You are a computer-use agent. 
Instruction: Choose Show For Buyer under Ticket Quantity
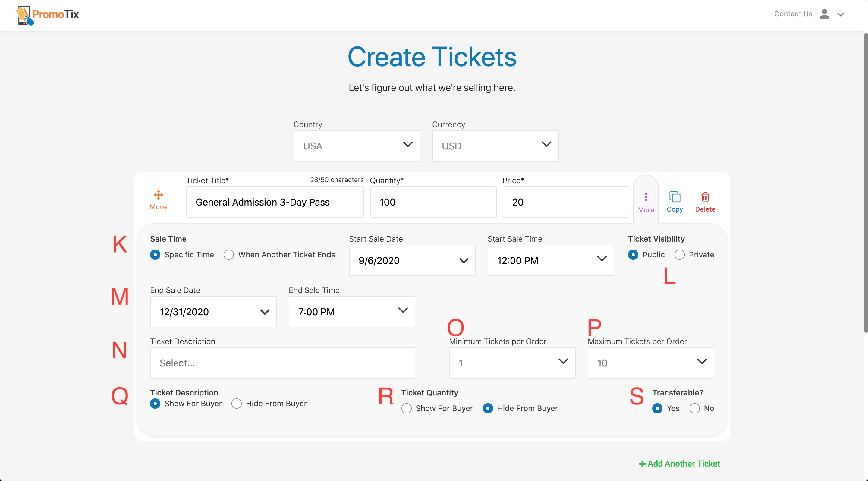click(x=406, y=408)
